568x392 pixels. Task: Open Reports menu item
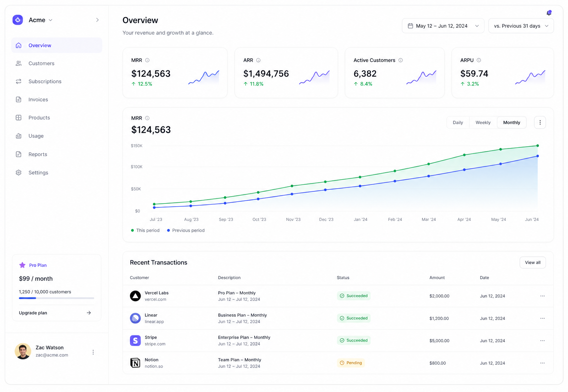click(57, 154)
